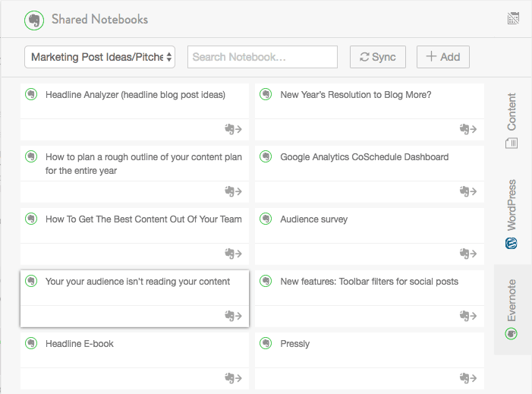Select the Evernote side tab
The width and height of the screenshot is (532, 394).
512,309
